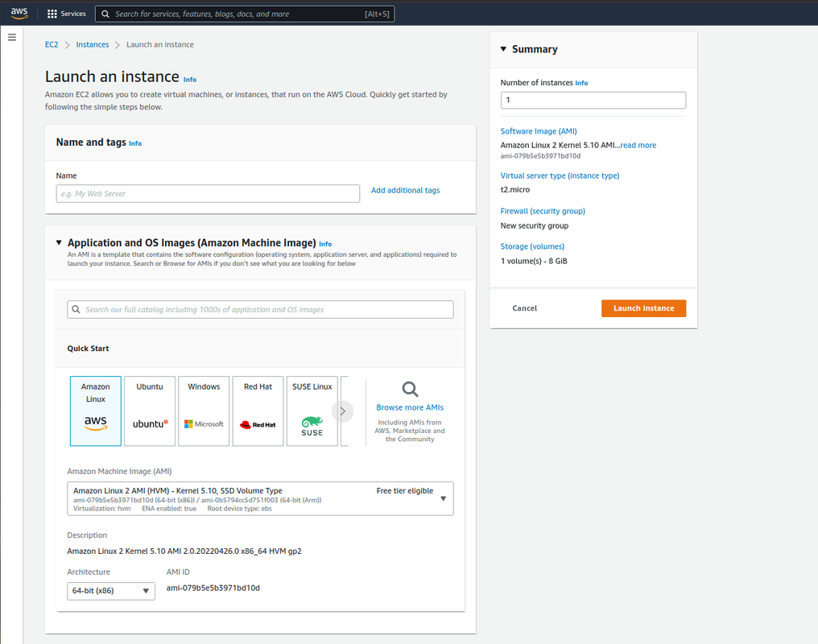Screen dimensions: 818x644
Task: Focus the Number of instances field
Action: pos(593,100)
